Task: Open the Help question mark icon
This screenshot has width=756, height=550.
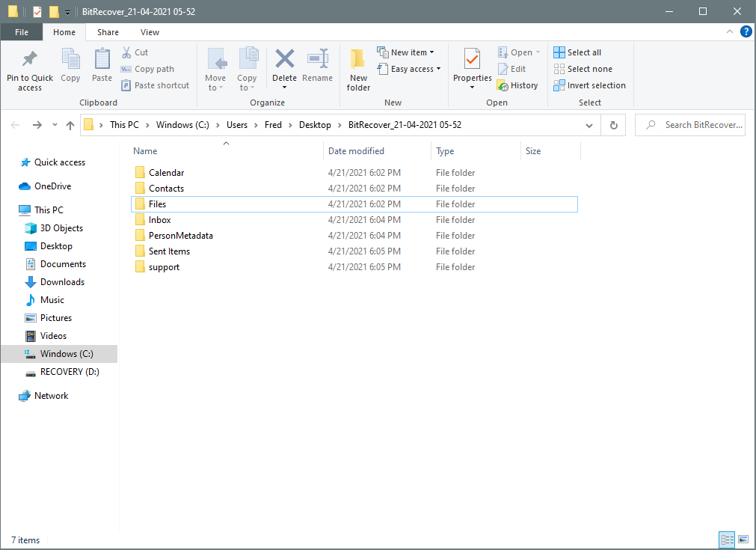Action: (746, 32)
